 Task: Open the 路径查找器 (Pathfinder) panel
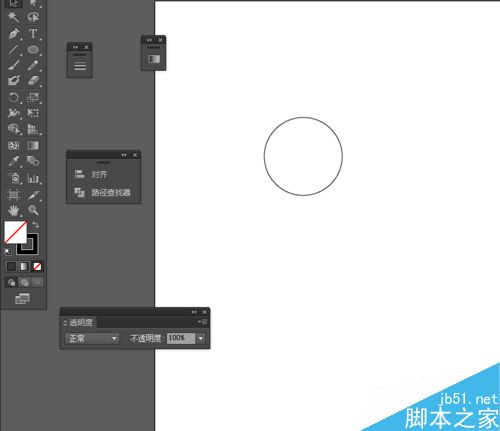click(103, 192)
